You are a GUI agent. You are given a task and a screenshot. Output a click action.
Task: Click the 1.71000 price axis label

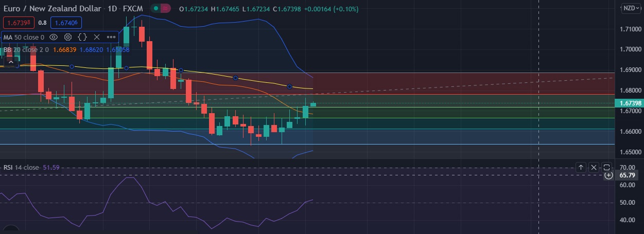coord(630,29)
